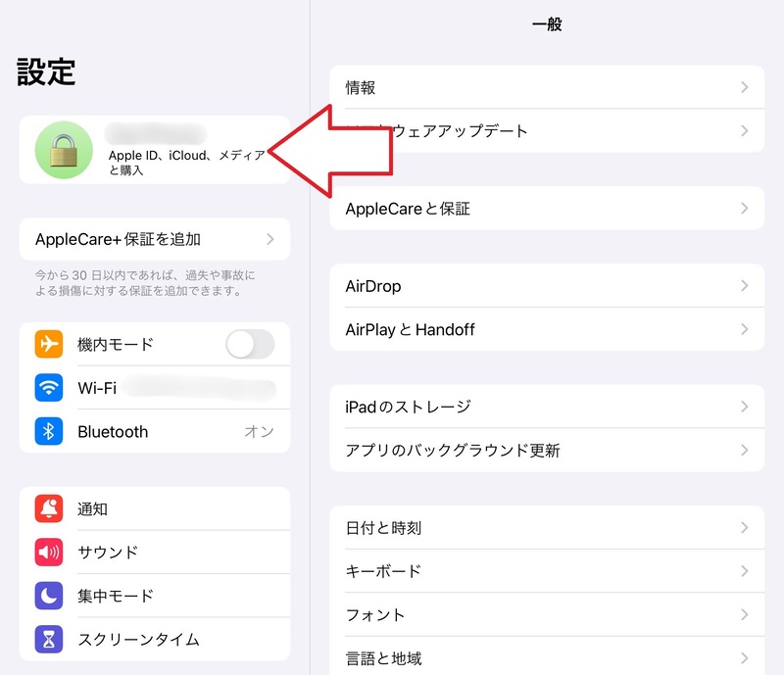Image resolution: width=784 pixels, height=675 pixels.
Task: Tap the 今から30日以内 AppleCare note text
Action: coord(145,282)
